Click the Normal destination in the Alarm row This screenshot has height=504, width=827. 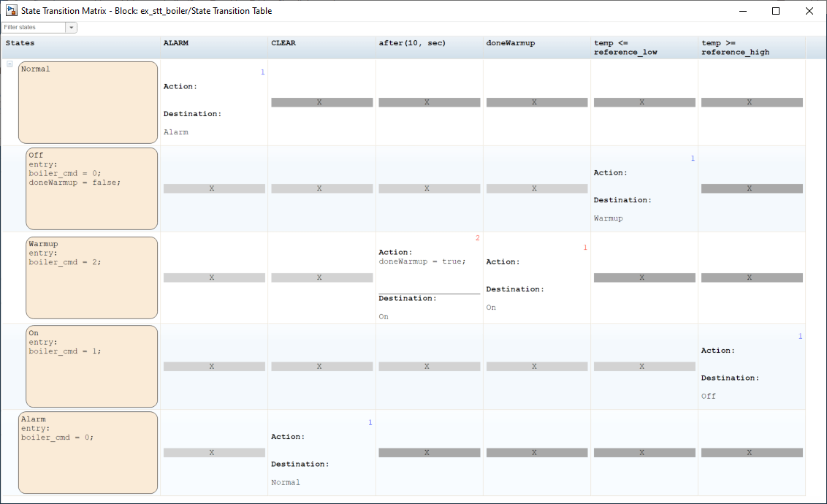tap(286, 482)
